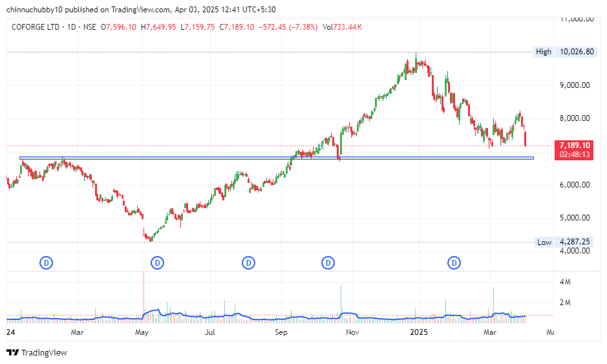This screenshot has height=364, width=607.
Task: Click the High label tag
Action: pyautogui.click(x=544, y=52)
